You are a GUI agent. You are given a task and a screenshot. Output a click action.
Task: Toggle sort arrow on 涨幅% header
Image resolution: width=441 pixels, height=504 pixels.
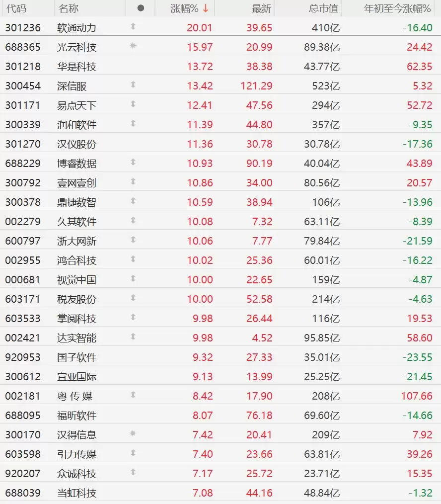tap(206, 8)
